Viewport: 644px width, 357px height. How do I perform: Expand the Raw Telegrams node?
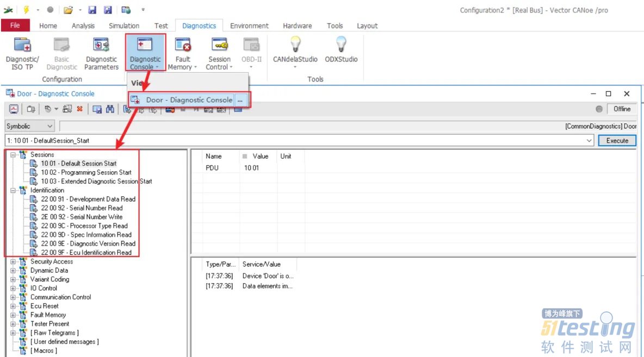pyautogui.click(x=13, y=333)
